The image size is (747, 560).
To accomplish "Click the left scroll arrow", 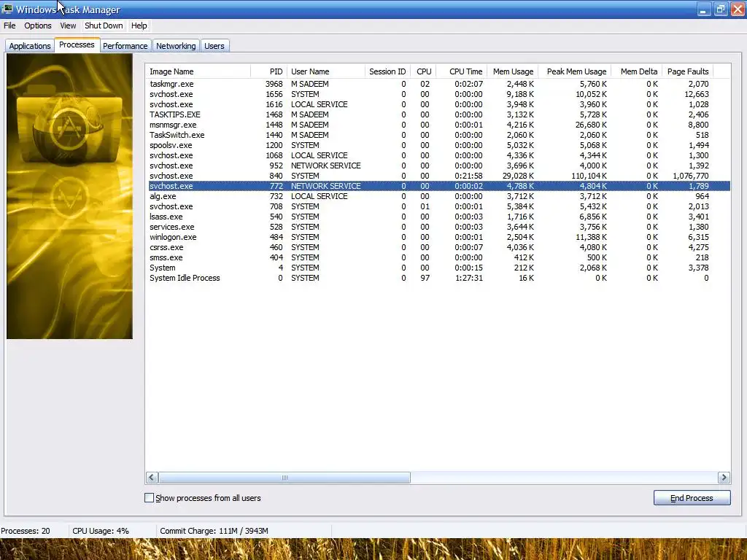I will pos(152,477).
